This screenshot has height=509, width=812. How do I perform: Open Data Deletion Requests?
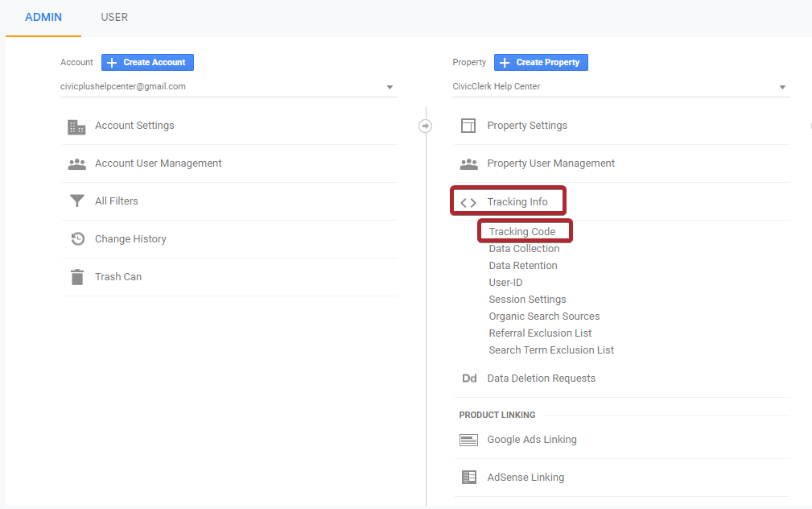541,379
